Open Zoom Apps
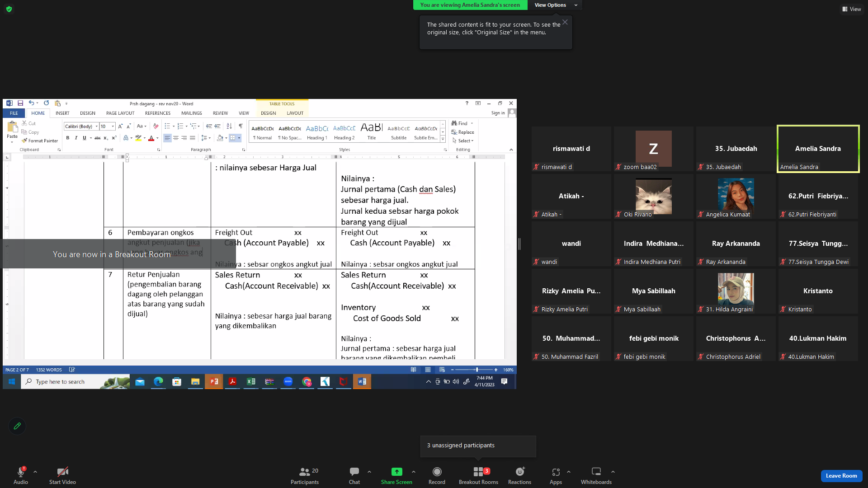This screenshot has width=868, height=488. point(556,475)
